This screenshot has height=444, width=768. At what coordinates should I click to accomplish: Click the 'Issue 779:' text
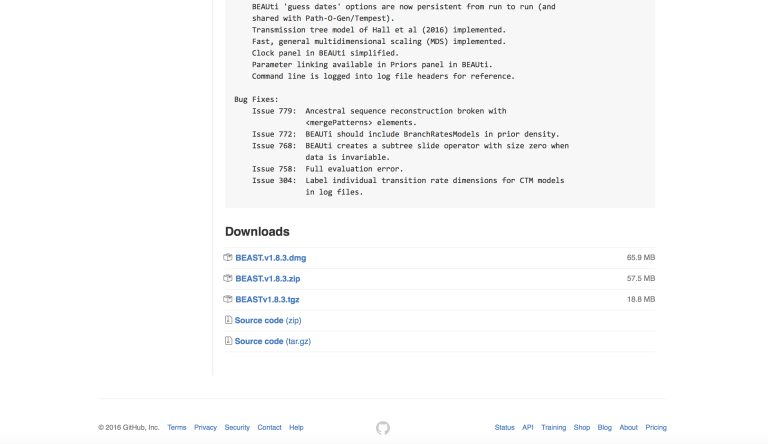274,111
